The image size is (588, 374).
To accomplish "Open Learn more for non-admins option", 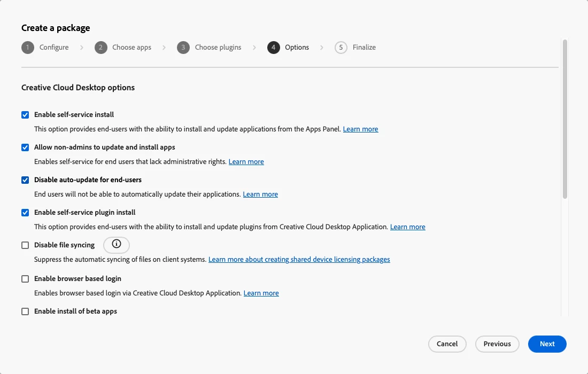I will coord(246,161).
